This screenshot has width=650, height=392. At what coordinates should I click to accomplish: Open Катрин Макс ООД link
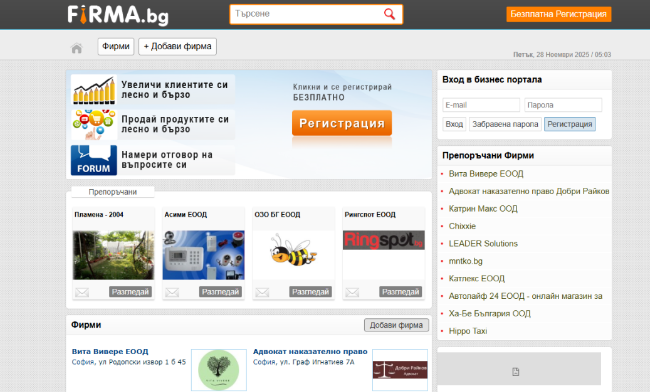tap(483, 208)
